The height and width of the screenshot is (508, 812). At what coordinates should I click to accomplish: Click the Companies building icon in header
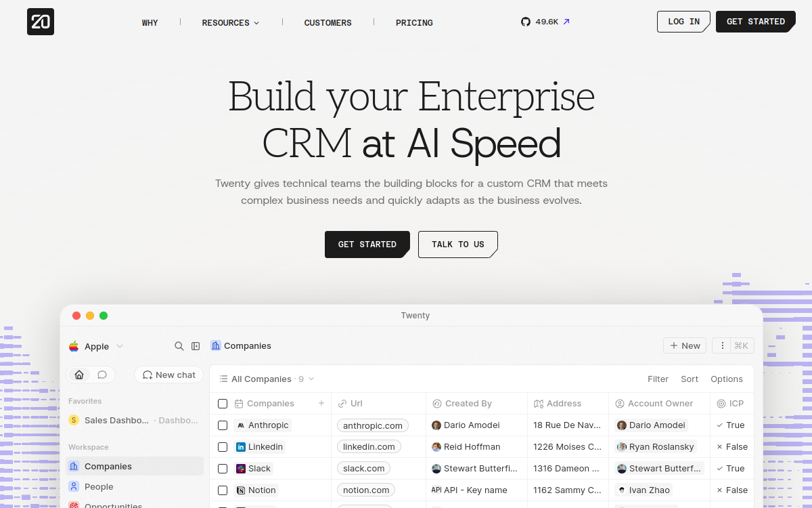pyautogui.click(x=216, y=345)
